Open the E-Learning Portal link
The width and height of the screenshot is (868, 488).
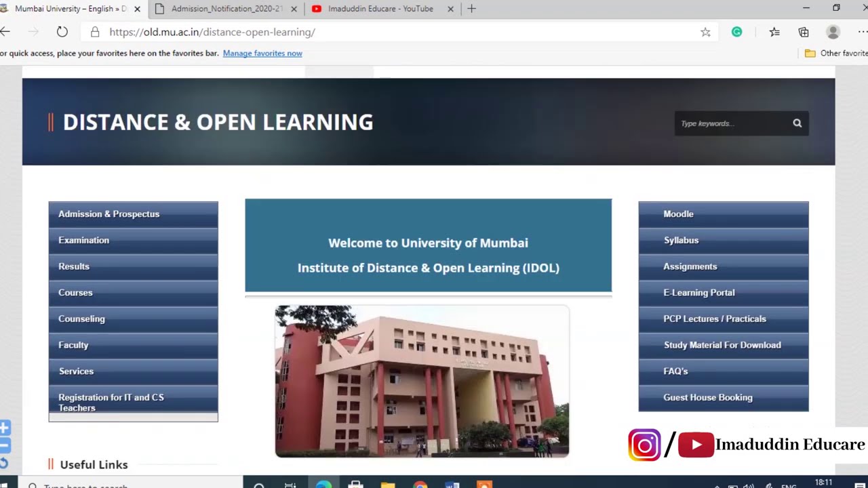click(724, 293)
